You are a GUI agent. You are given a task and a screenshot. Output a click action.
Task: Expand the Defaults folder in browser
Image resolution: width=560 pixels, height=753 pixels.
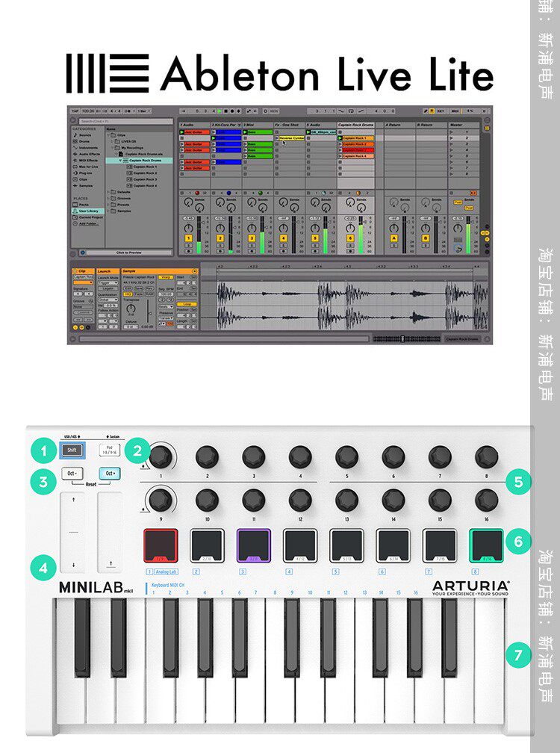coord(108,192)
